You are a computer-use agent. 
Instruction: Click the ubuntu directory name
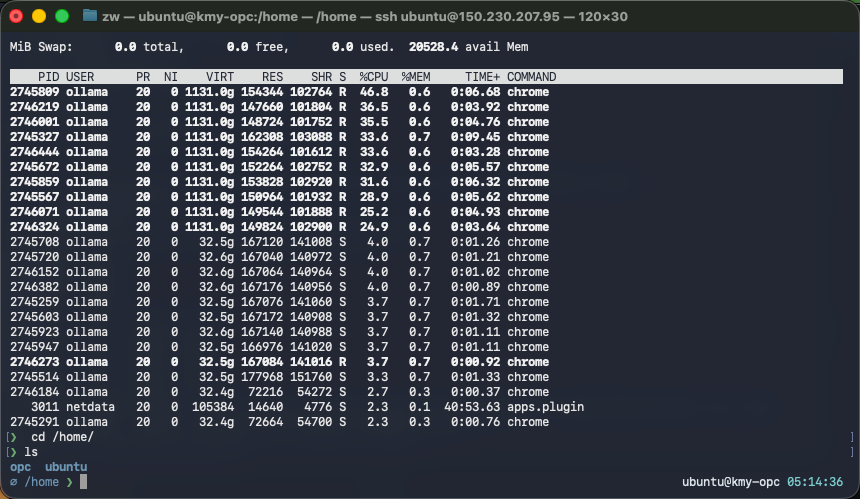click(66, 467)
